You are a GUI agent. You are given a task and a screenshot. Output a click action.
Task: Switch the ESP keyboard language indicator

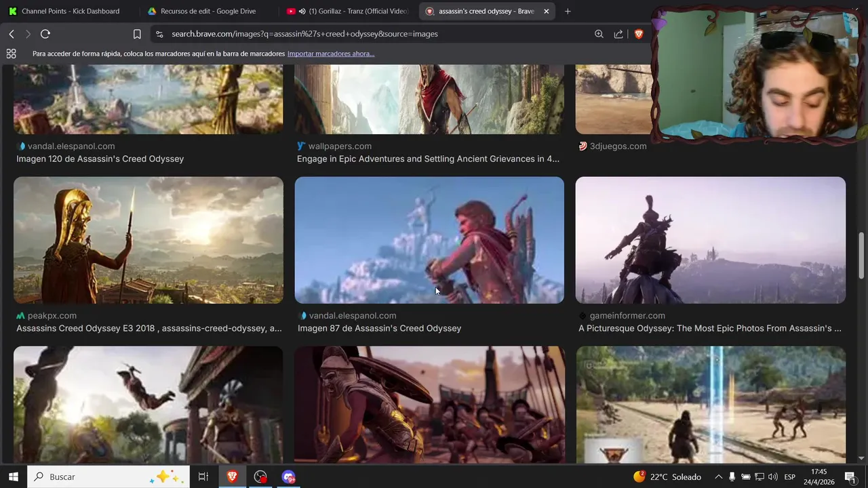(x=789, y=476)
